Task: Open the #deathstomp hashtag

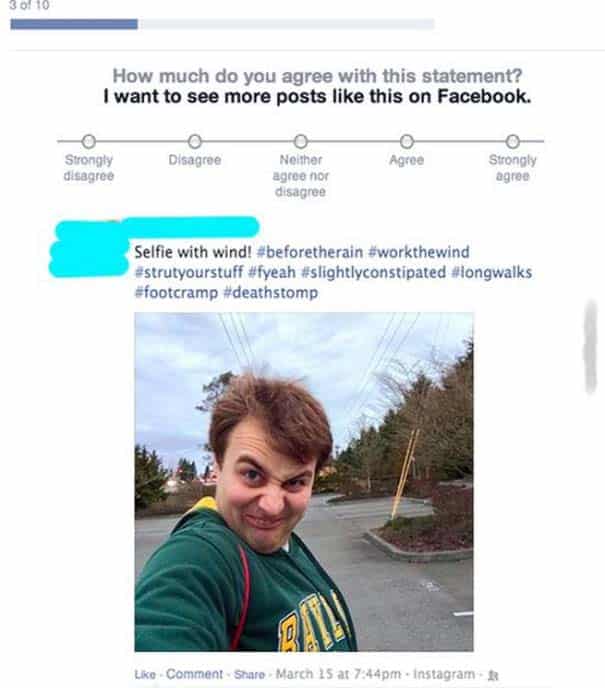Action: 271,293
